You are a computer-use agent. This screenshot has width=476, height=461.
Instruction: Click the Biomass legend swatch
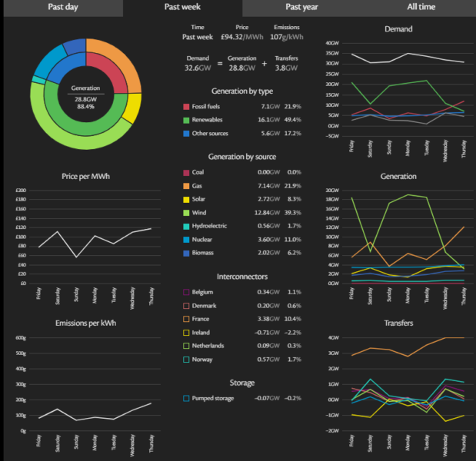click(x=186, y=253)
